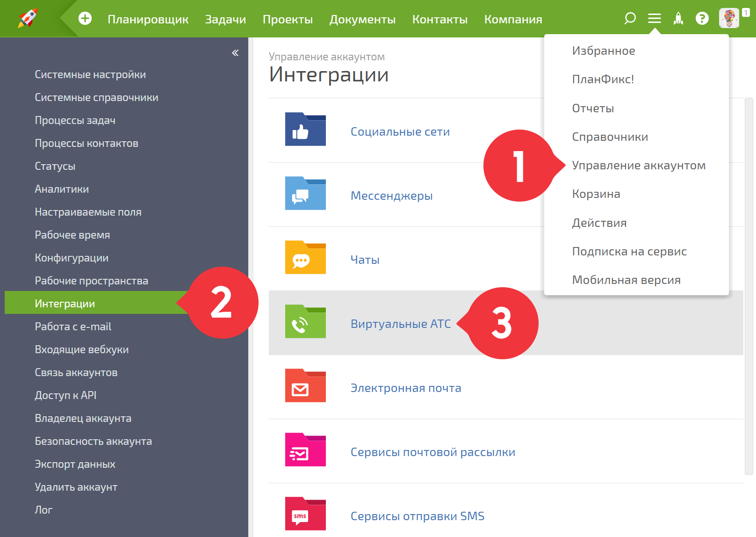Open the Сервисы почтовой рассылки link
Image resolution: width=756 pixels, height=537 pixels.
[432, 452]
